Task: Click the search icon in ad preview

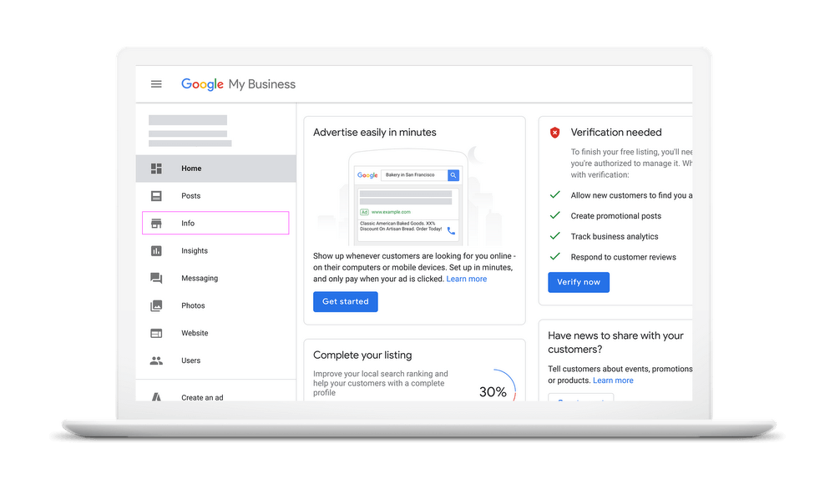Action: point(453,175)
